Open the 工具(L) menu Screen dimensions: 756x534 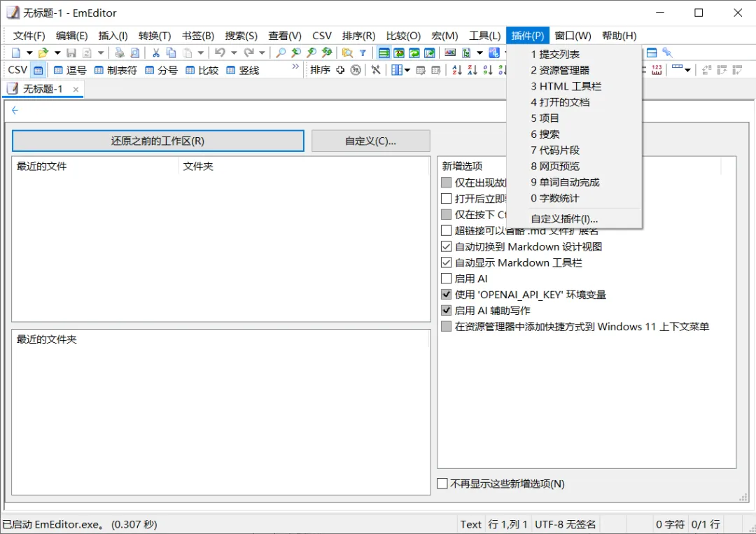484,36
